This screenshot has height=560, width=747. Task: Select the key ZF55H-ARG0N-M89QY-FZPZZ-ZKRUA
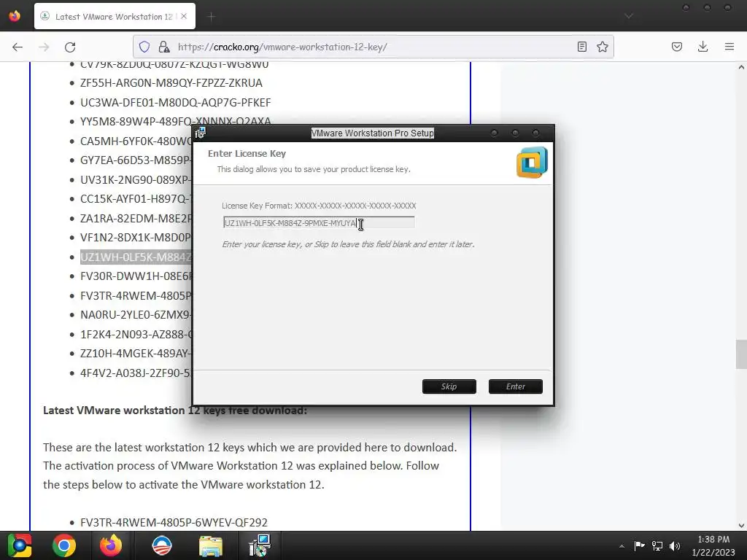point(171,83)
